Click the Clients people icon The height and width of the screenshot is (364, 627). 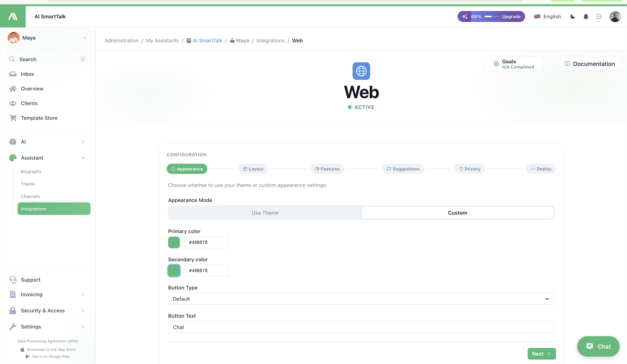(13, 103)
